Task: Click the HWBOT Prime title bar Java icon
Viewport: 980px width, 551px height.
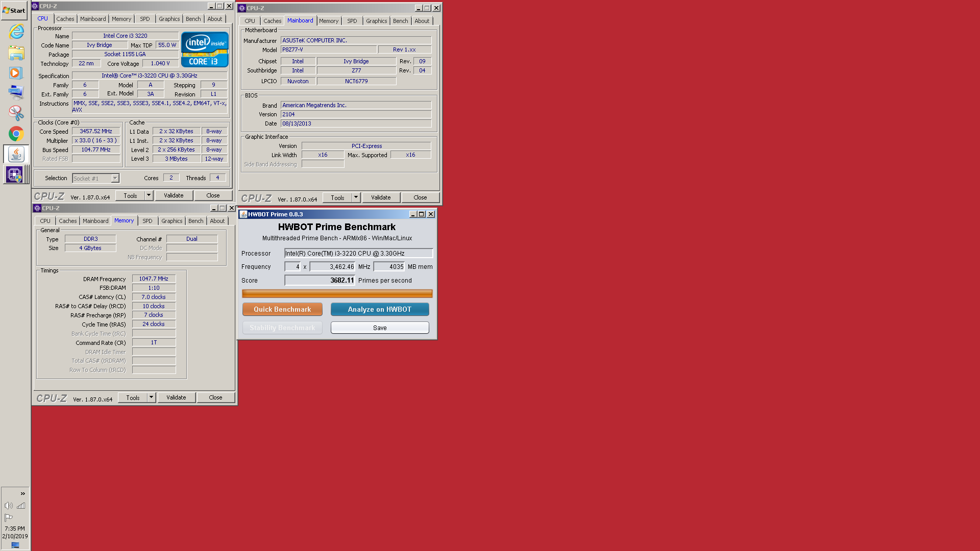Action: click(x=243, y=214)
